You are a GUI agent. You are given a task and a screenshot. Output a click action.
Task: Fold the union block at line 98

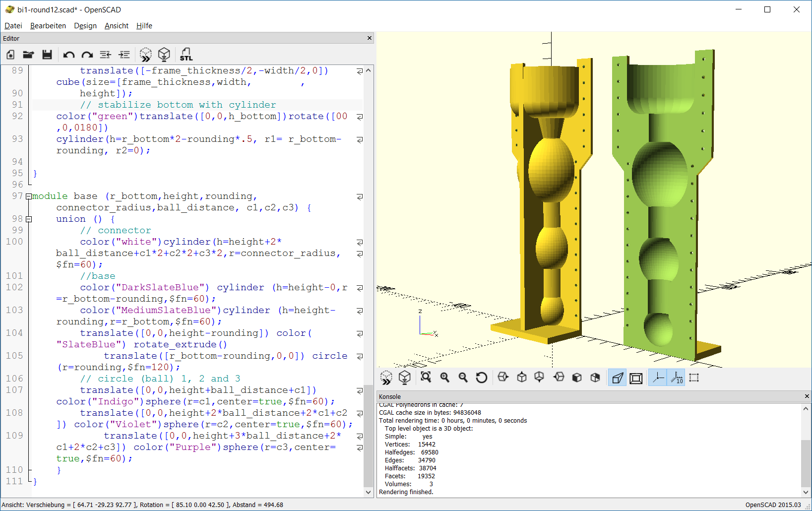[x=29, y=219]
